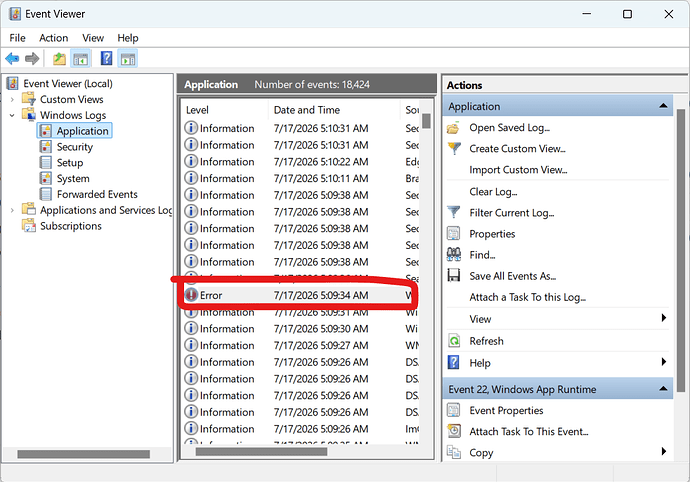This screenshot has height=482, width=690.
Task: Expand the View submenu arrow
Action: tap(664, 318)
